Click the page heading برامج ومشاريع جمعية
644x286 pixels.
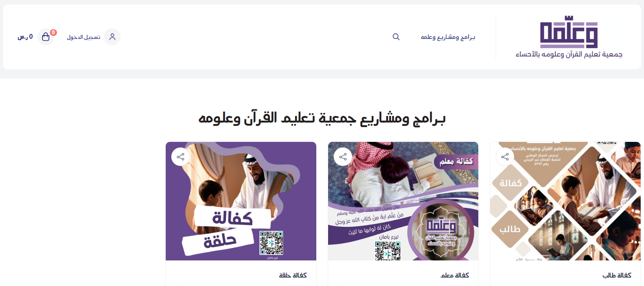pyautogui.click(x=322, y=118)
